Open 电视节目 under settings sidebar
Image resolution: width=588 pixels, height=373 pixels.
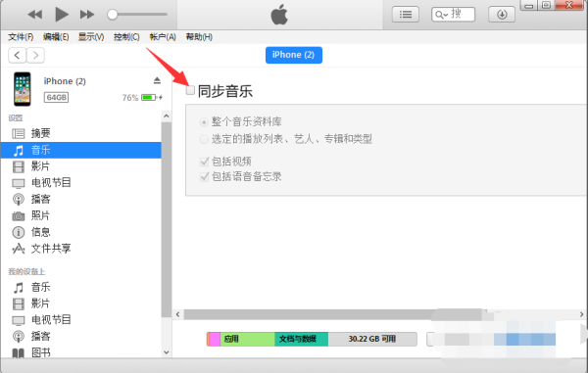point(81,183)
